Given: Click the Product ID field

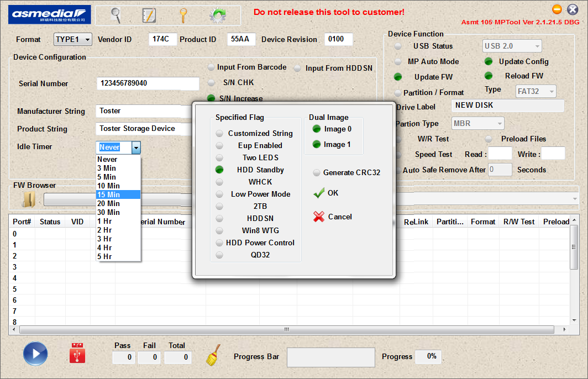Looking at the screenshot, I should click(x=241, y=39).
